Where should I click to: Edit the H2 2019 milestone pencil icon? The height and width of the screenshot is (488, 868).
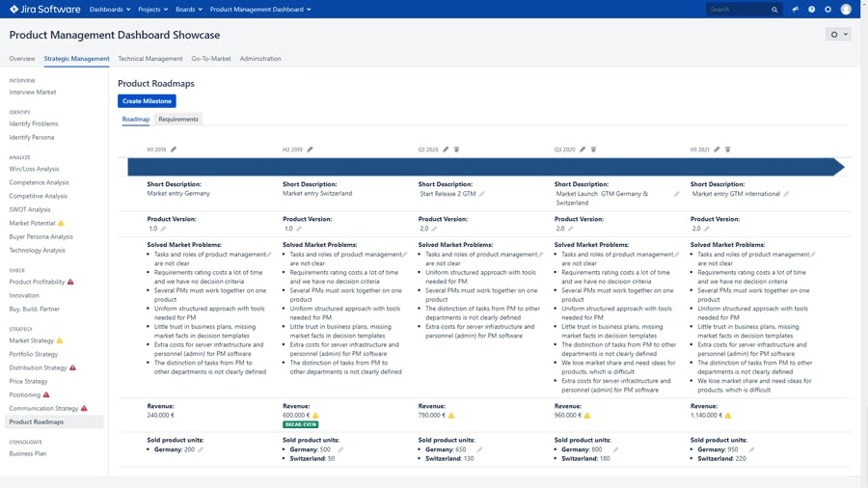click(x=310, y=149)
